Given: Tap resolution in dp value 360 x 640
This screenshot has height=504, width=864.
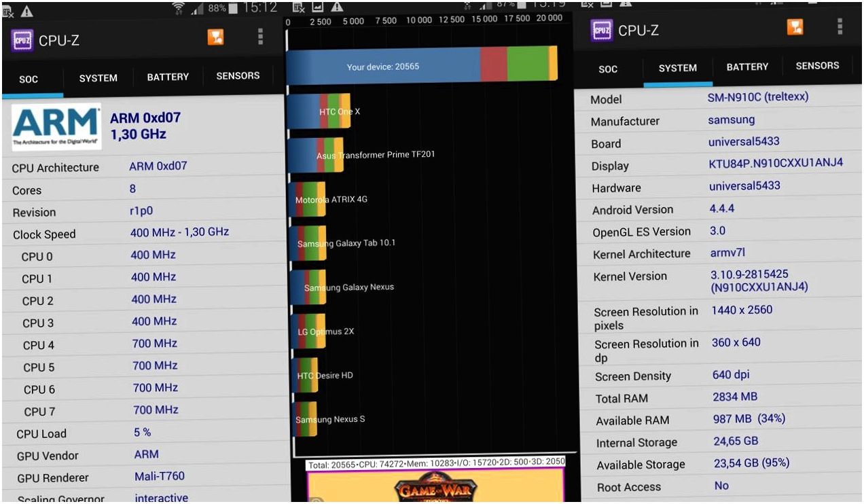Looking at the screenshot, I should [736, 342].
